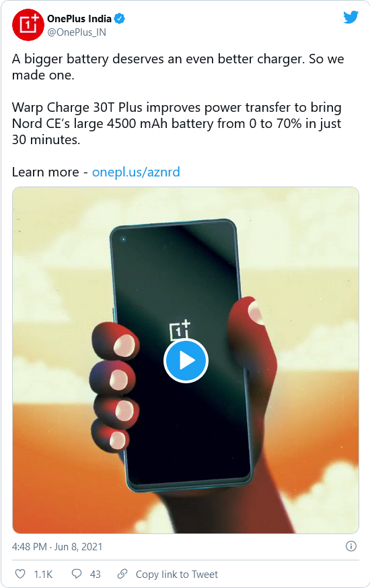370x588 pixels.
Task: Open the tweet info circle icon
Action: [x=351, y=546]
